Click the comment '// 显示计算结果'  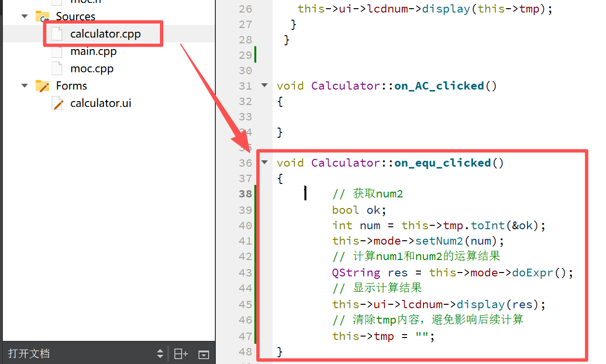point(377,288)
